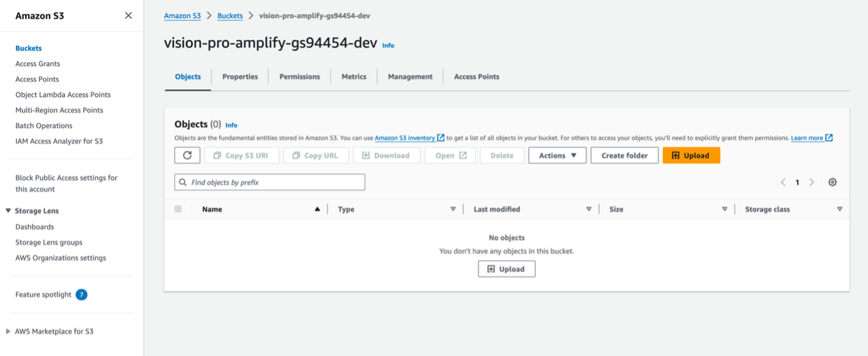Click the Open button

pyautogui.click(x=451, y=155)
